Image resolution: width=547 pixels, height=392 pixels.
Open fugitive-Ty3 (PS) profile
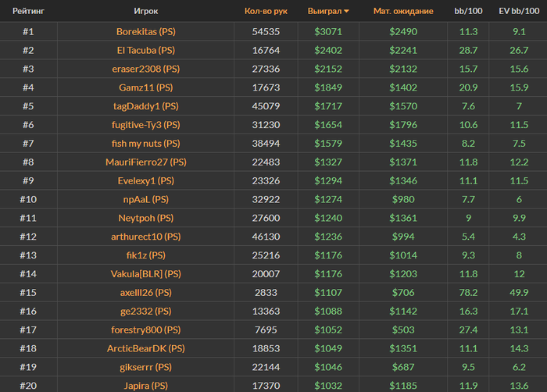click(x=146, y=125)
